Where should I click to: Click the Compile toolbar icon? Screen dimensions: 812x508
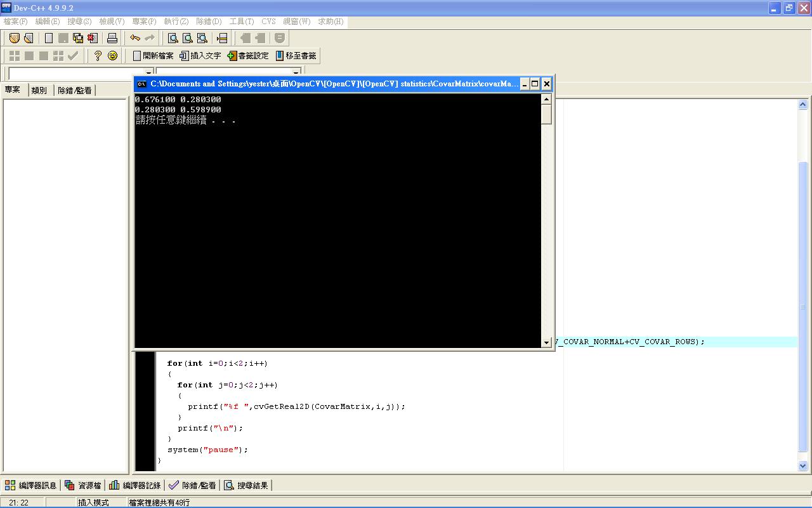(14, 56)
